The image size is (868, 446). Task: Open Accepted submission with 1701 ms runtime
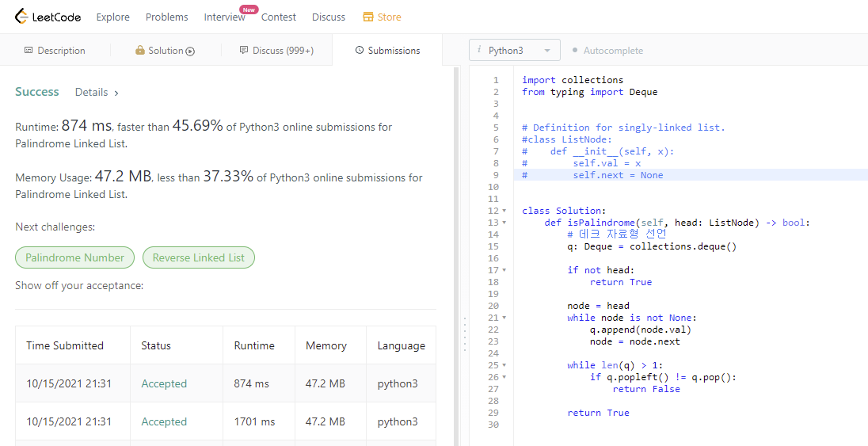[x=164, y=421]
